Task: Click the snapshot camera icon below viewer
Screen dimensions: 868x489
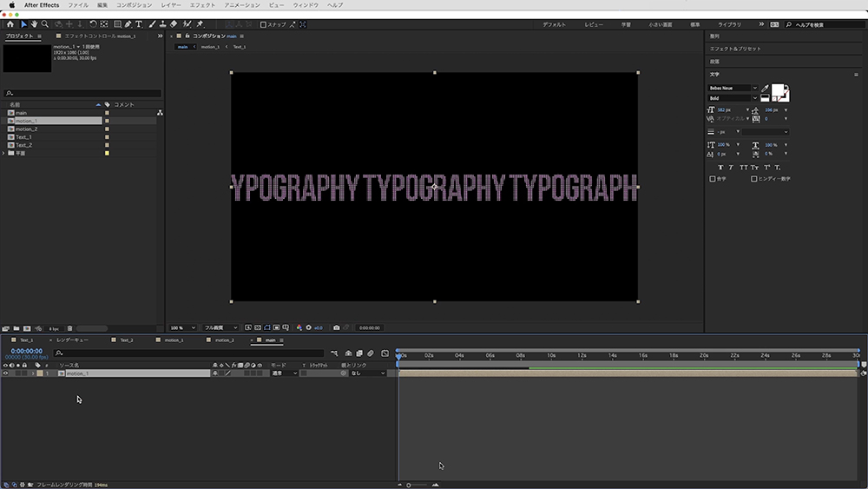Action: (337, 327)
